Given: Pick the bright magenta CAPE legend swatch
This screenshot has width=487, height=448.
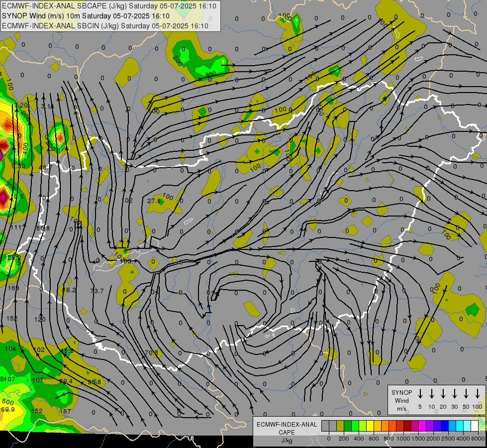Looking at the screenshot, I should click(x=422, y=426).
